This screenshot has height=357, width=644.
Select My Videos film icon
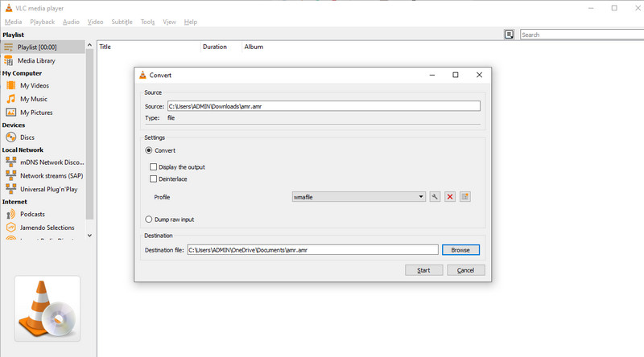click(11, 85)
